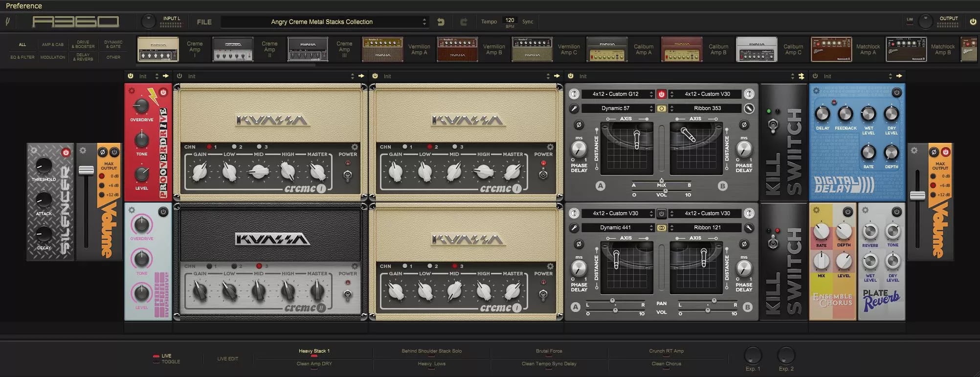Click phase invert icon on cabinet A top
The image size is (980, 377).
(579, 125)
